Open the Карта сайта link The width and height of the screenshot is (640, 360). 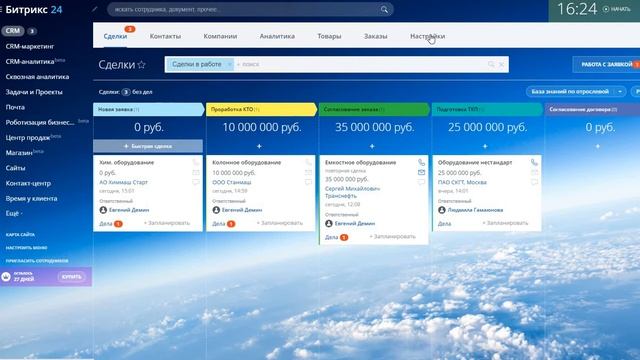20,234
